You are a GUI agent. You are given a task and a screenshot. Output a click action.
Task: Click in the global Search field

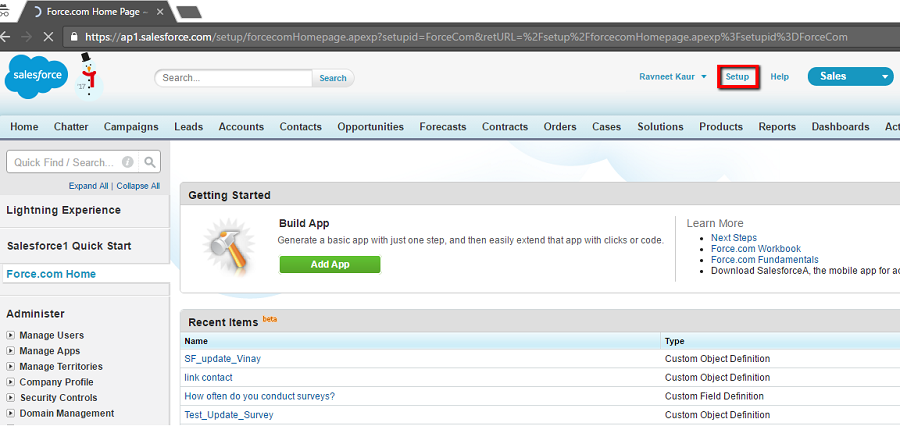(x=234, y=78)
